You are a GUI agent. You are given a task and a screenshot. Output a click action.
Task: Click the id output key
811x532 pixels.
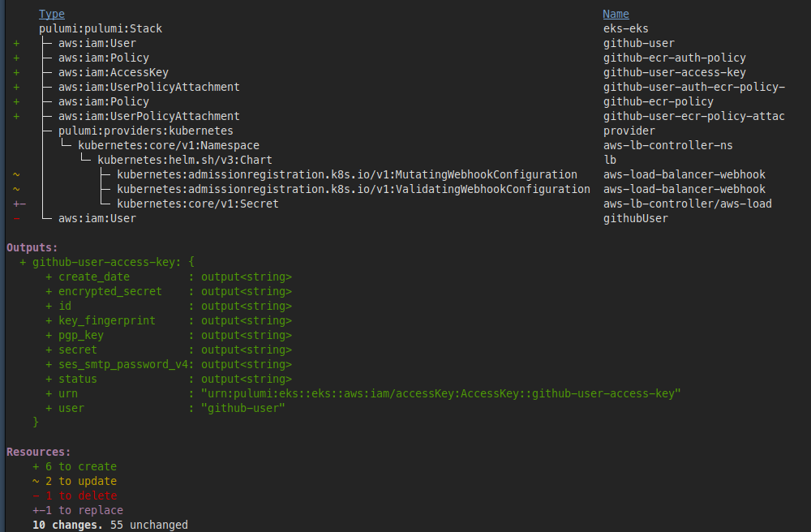pos(65,306)
